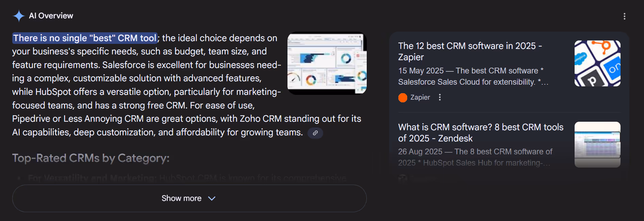Open the three-dot menu at the top right of AI Overview

point(625,16)
